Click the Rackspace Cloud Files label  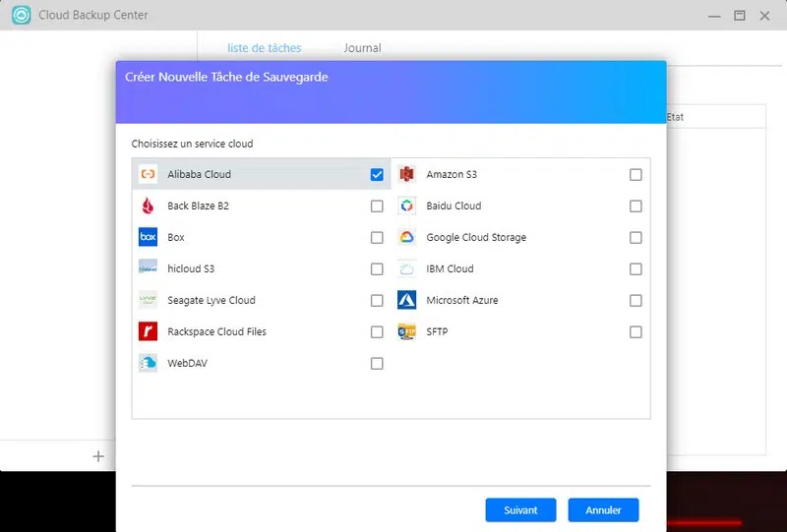coord(216,331)
